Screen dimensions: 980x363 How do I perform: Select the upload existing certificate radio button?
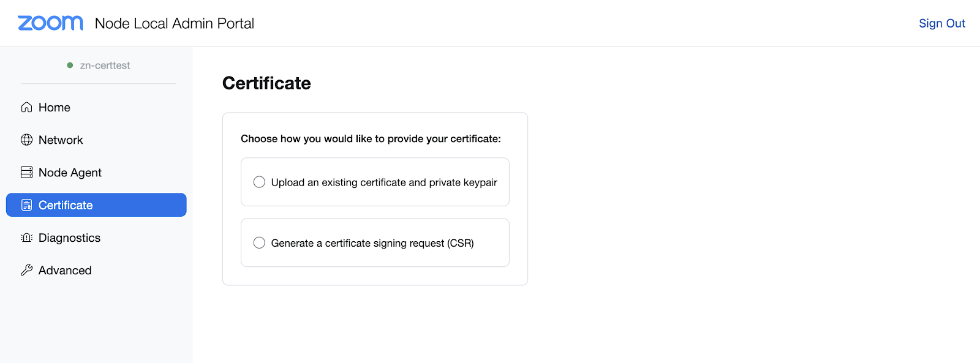click(x=260, y=182)
